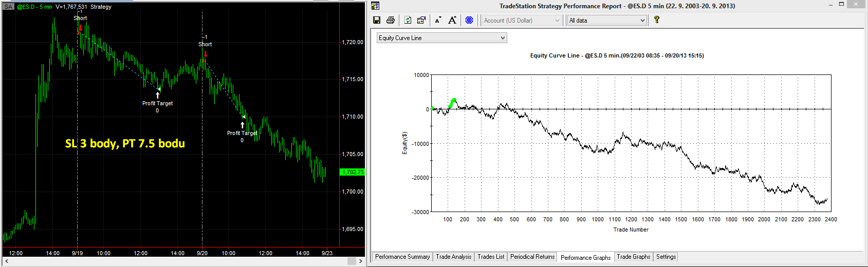Increase font size with large A icon
The width and height of the screenshot is (868, 267).
coord(452,20)
